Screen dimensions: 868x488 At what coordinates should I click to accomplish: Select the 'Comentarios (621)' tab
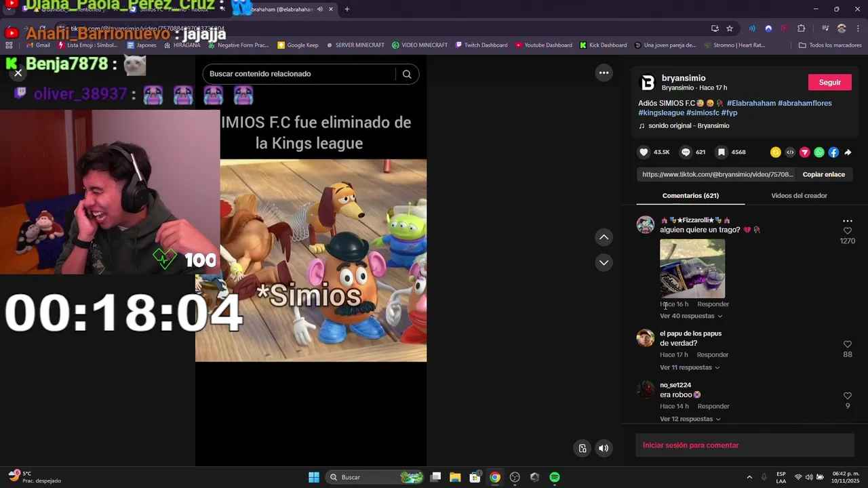[690, 196]
